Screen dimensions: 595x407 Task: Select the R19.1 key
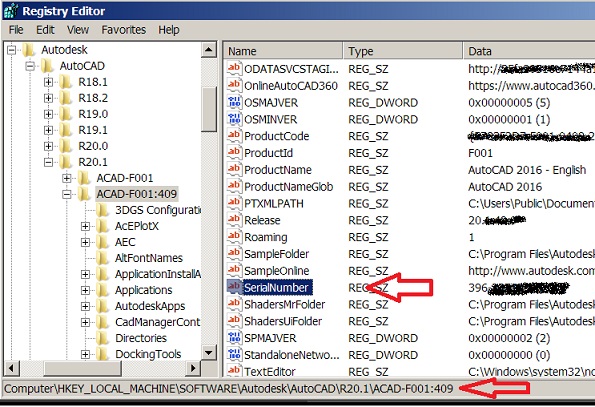click(x=93, y=130)
